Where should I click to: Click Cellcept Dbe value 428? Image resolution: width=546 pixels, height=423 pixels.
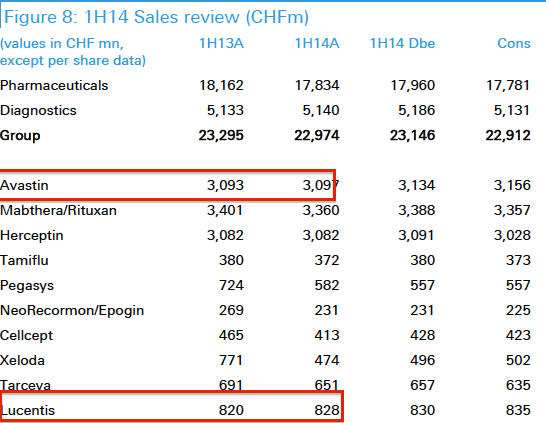click(x=423, y=336)
